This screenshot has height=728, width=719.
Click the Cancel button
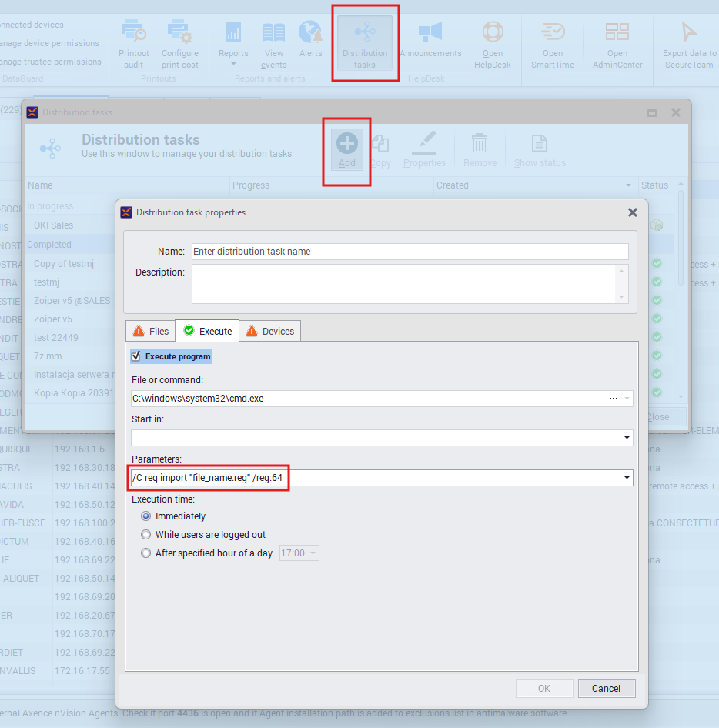pyautogui.click(x=607, y=688)
